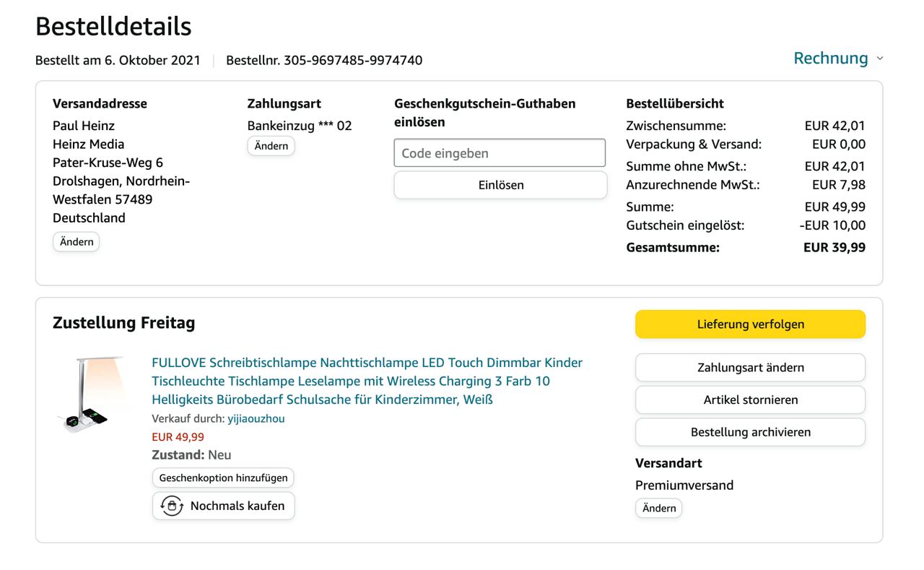
Task: Click the red EUR 49,99 item price
Action: pyautogui.click(x=178, y=437)
